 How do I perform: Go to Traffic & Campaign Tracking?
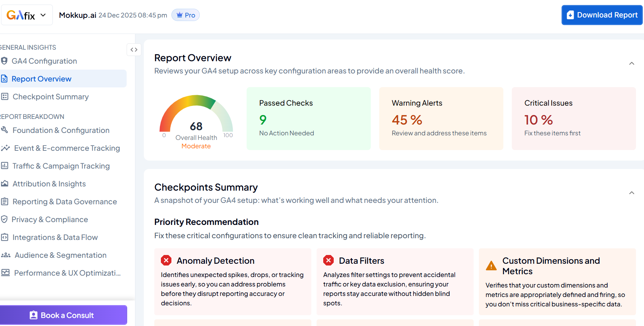pyautogui.click(x=61, y=166)
